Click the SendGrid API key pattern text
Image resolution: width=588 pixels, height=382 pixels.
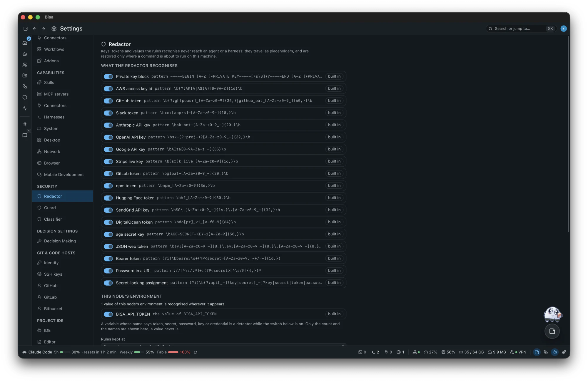(216, 210)
